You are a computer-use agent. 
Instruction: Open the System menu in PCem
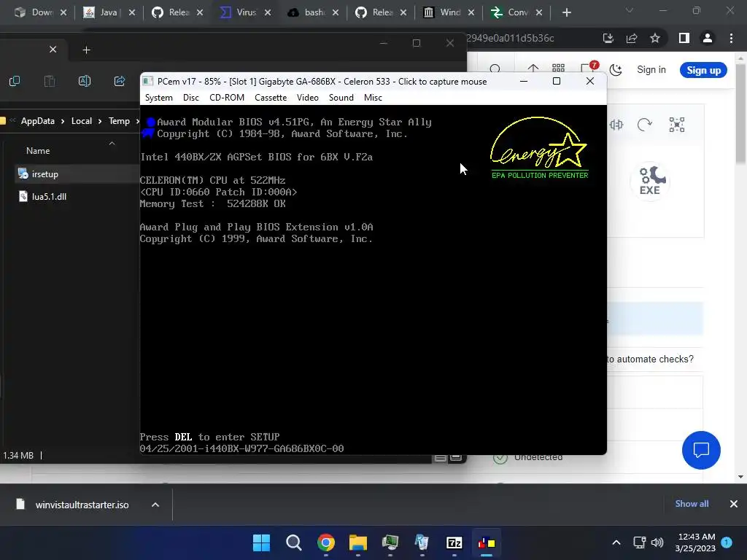click(x=158, y=98)
